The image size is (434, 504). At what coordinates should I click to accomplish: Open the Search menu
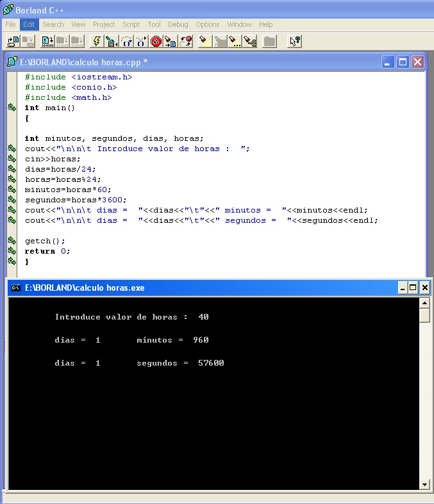(x=53, y=24)
